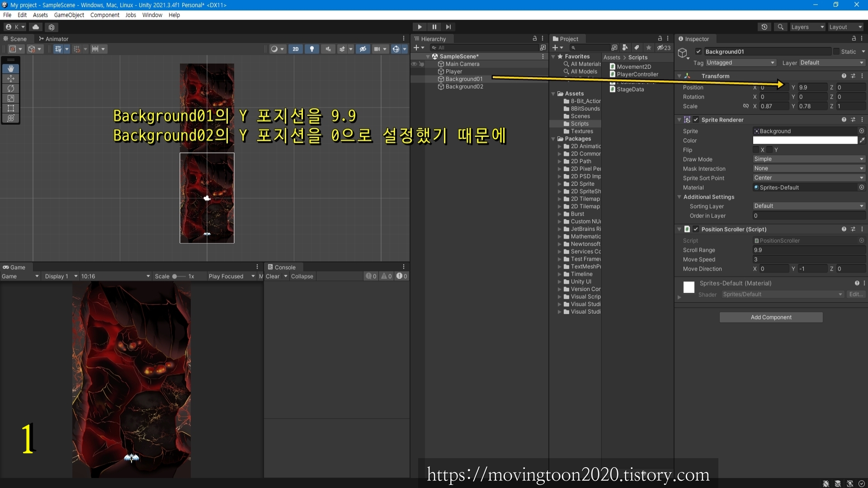
Task: Select Background02 in Hierarchy
Action: (464, 87)
